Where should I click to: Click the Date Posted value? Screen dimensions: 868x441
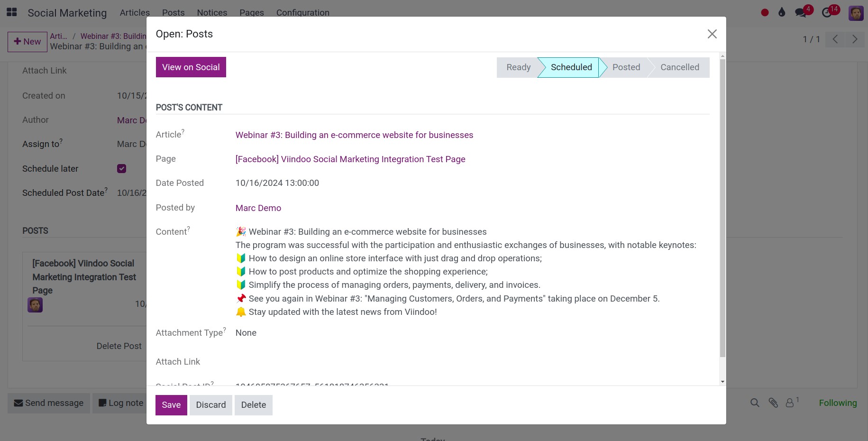277,183
